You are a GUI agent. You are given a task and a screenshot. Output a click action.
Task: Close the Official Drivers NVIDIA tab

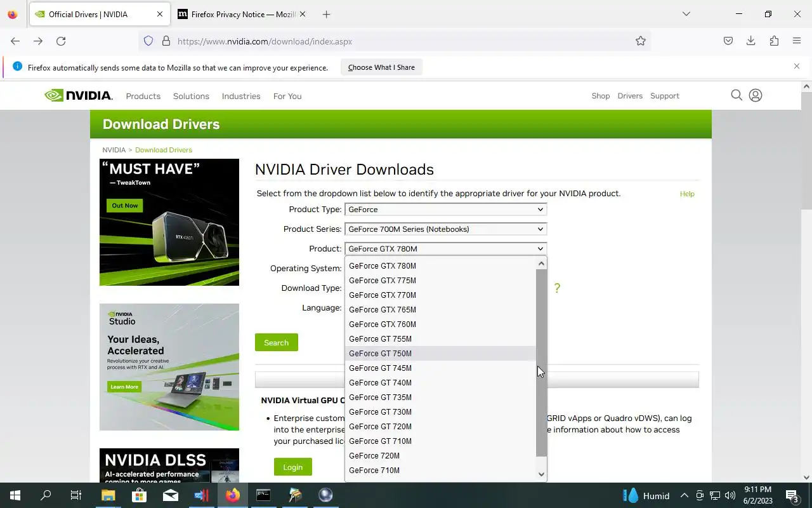[160, 14]
